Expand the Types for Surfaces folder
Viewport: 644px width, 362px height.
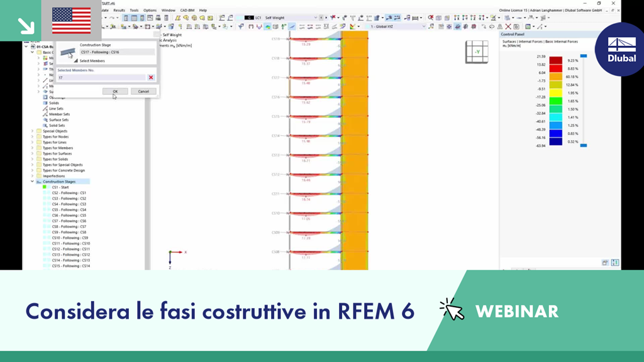pyautogui.click(x=33, y=153)
